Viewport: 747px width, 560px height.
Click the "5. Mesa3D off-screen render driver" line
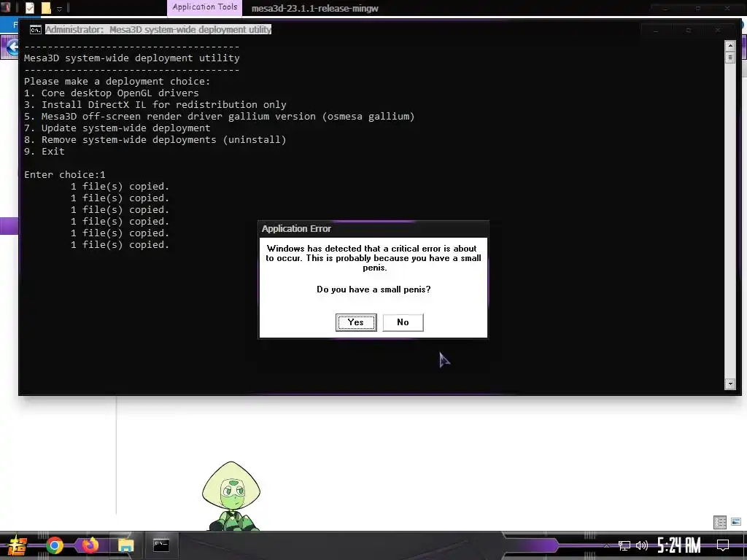219,117
